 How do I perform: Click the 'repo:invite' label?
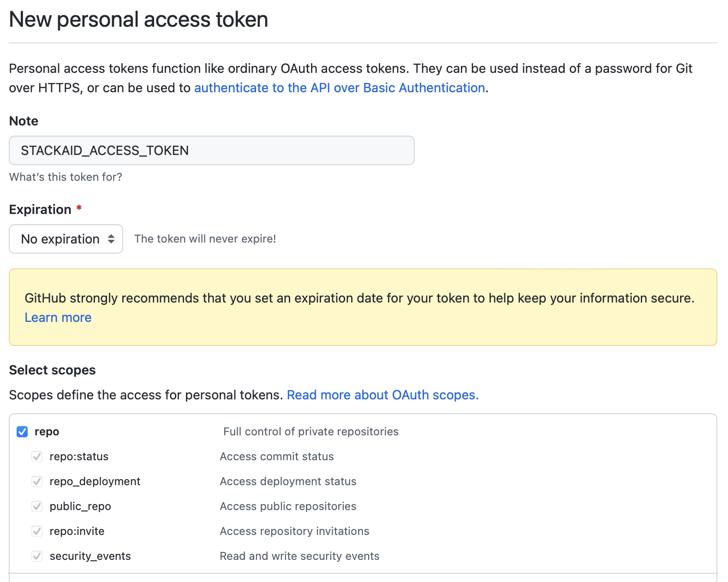point(77,531)
